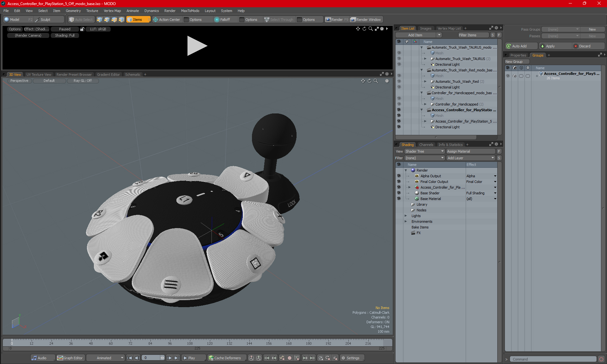Start the render preview play arrow
607x364 pixels.
[197, 46]
